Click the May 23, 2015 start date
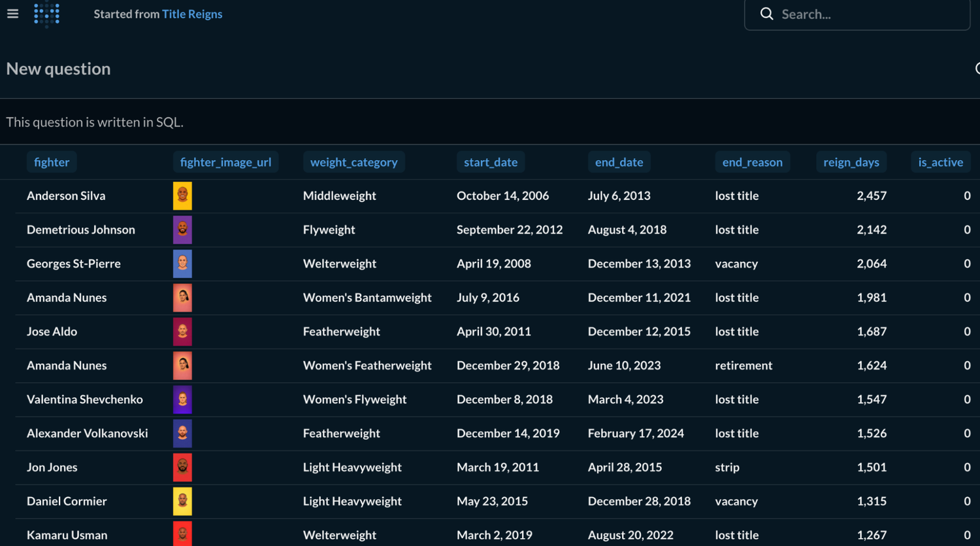The width and height of the screenshot is (980, 546). coord(493,502)
